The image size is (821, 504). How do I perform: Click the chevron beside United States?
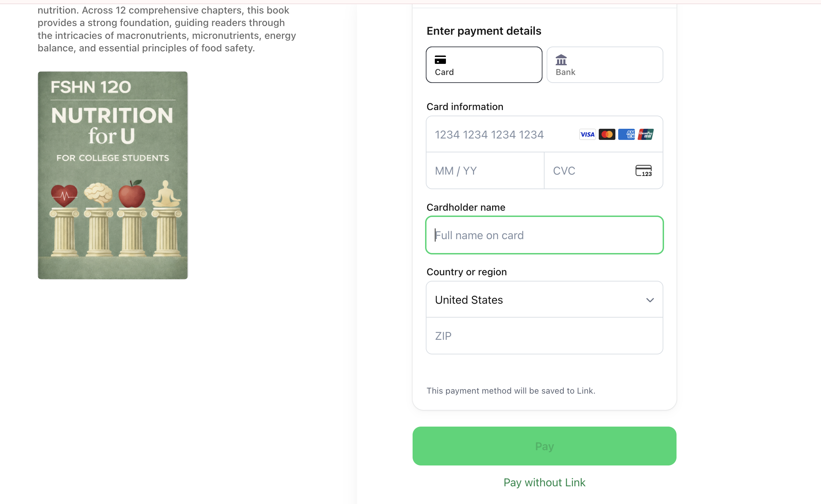650,300
